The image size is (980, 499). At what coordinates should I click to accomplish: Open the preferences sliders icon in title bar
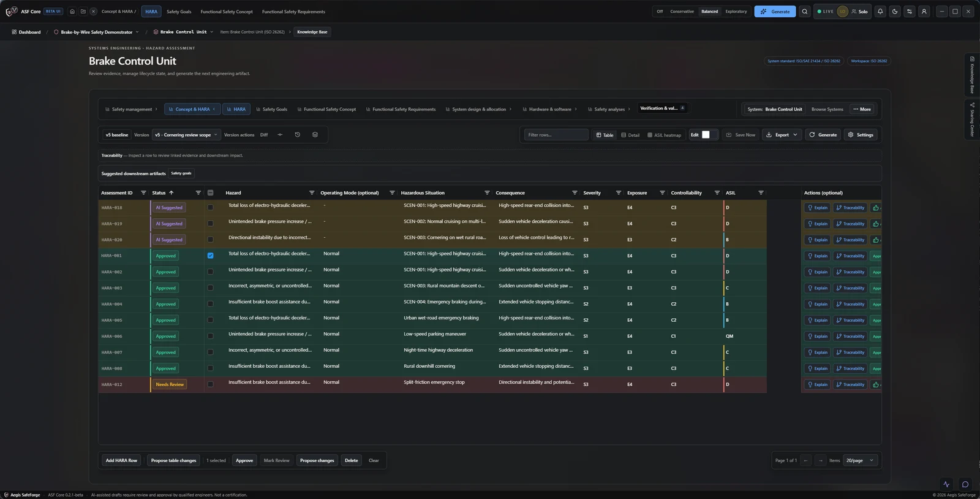click(x=910, y=12)
